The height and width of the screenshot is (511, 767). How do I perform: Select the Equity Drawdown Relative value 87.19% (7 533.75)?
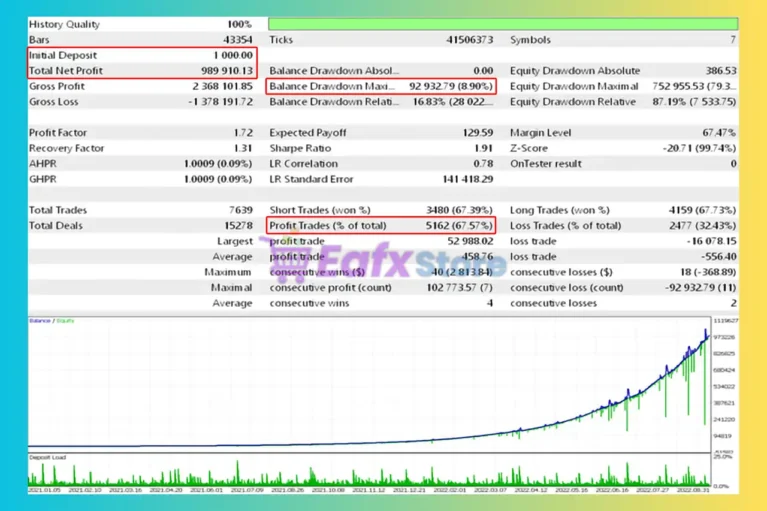[695, 102]
